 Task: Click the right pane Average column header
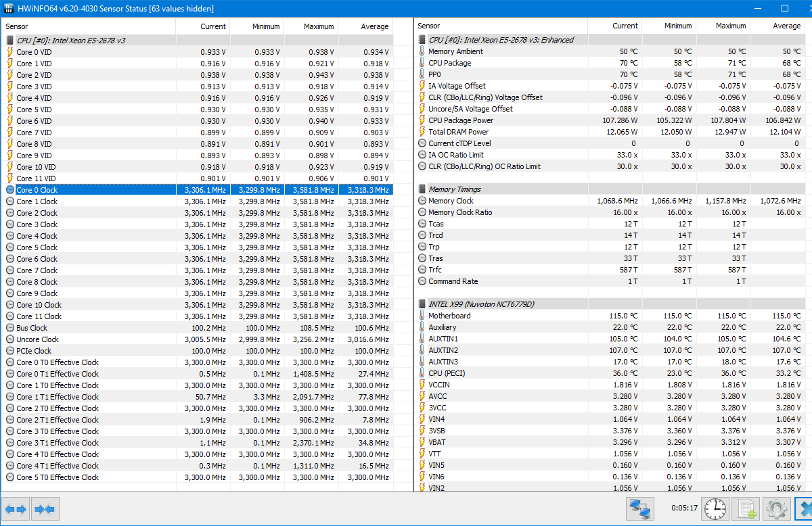776,26
